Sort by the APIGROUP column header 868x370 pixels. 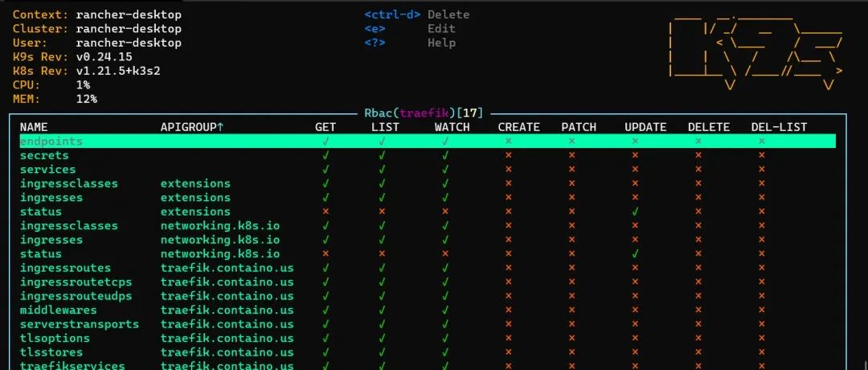(x=192, y=127)
